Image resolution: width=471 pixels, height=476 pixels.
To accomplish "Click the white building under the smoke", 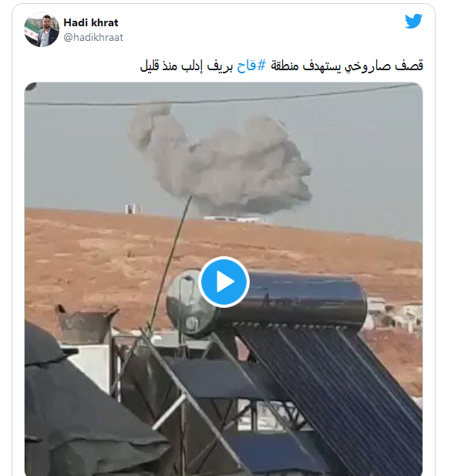I will click(x=235, y=219).
